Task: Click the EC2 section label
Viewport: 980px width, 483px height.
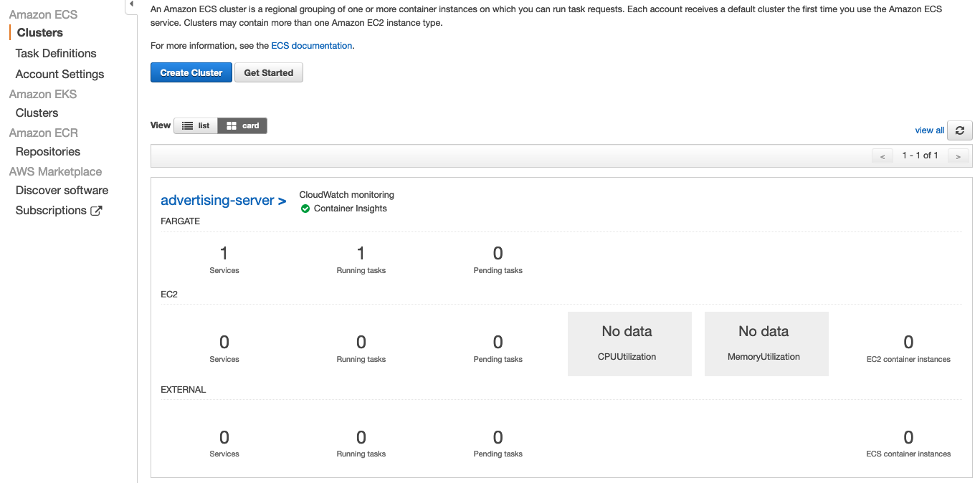Action: point(169,295)
